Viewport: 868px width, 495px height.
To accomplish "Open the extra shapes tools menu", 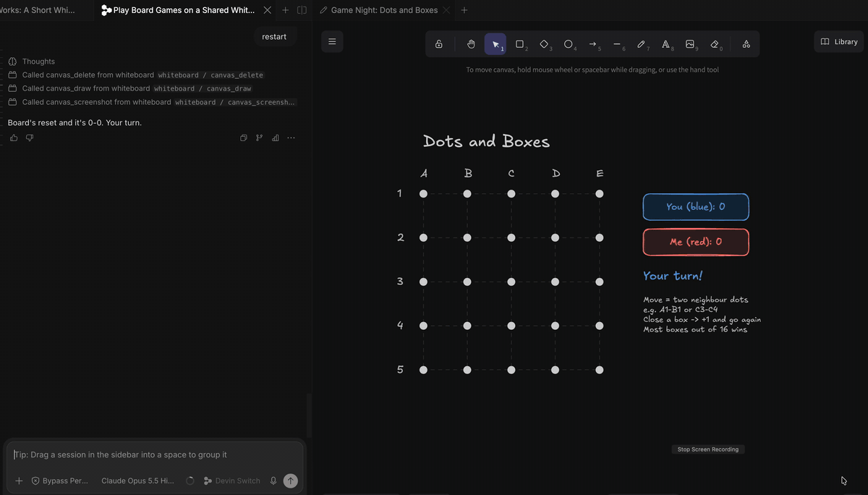I will pyautogui.click(x=746, y=44).
